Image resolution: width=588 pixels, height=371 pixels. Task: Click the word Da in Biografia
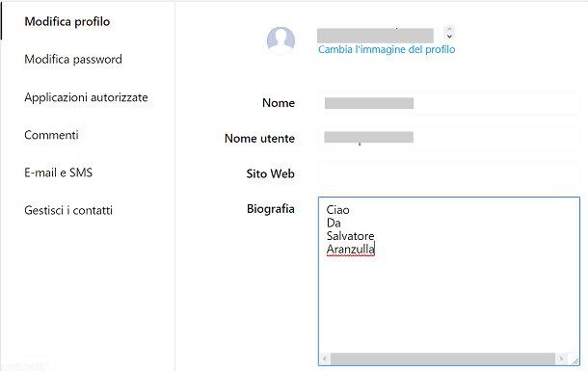(334, 223)
